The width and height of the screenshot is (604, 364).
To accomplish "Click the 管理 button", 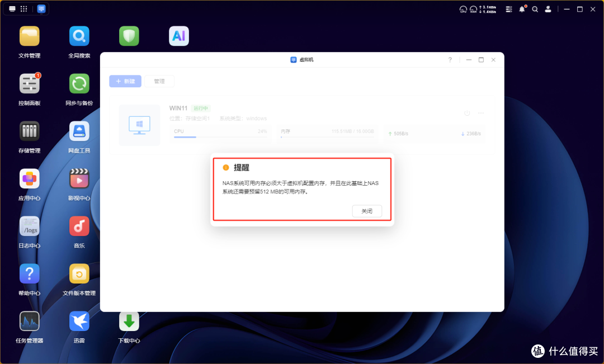I will click(159, 81).
